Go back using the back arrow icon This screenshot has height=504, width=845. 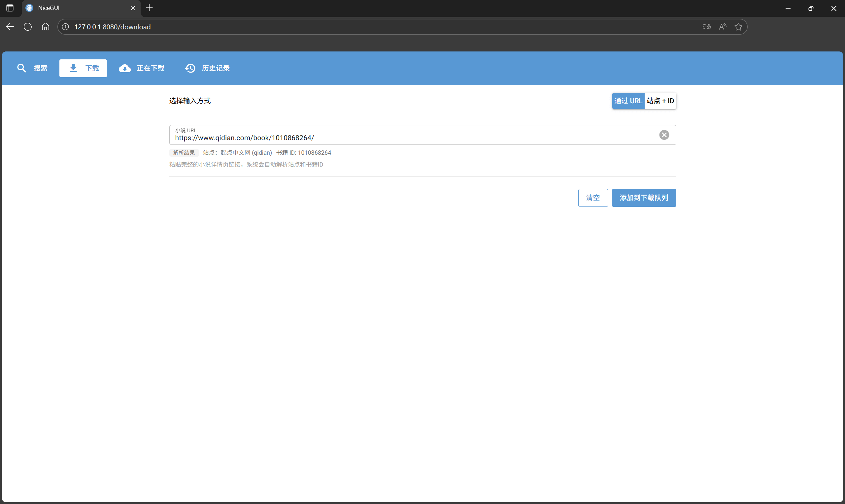pyautogui.click(x=10, y=26)
